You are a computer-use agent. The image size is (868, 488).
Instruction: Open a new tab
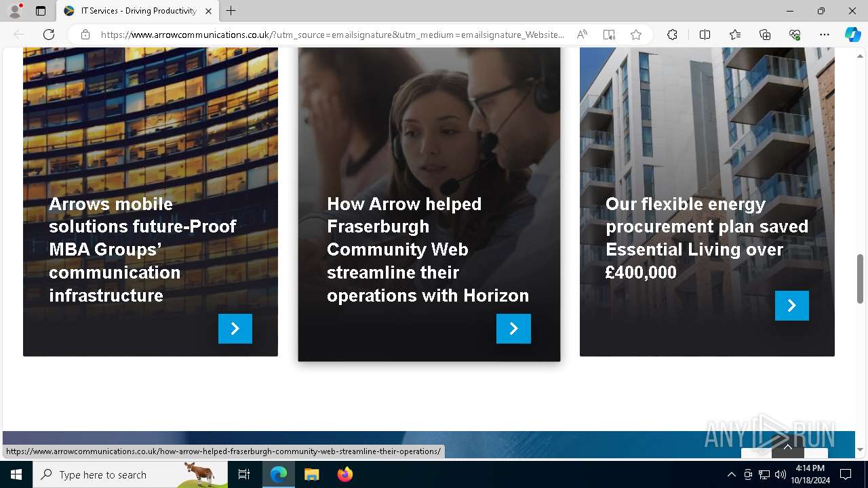tap(231, 11)
